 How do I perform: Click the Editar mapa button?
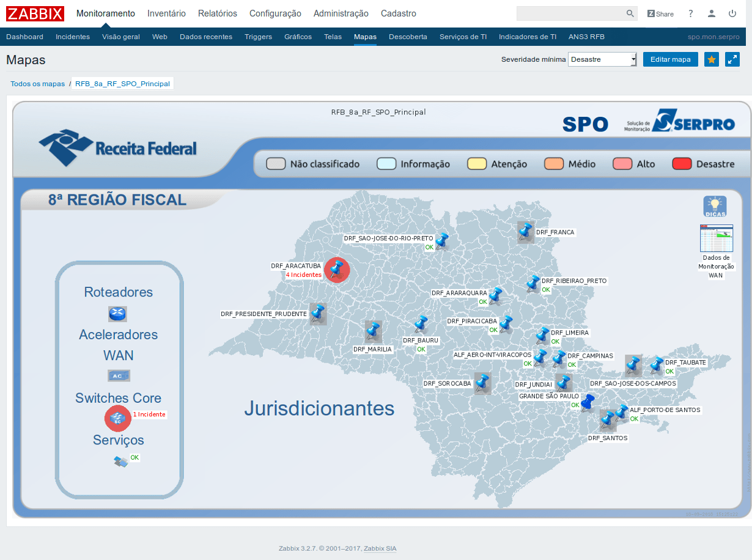click(670, 59)
